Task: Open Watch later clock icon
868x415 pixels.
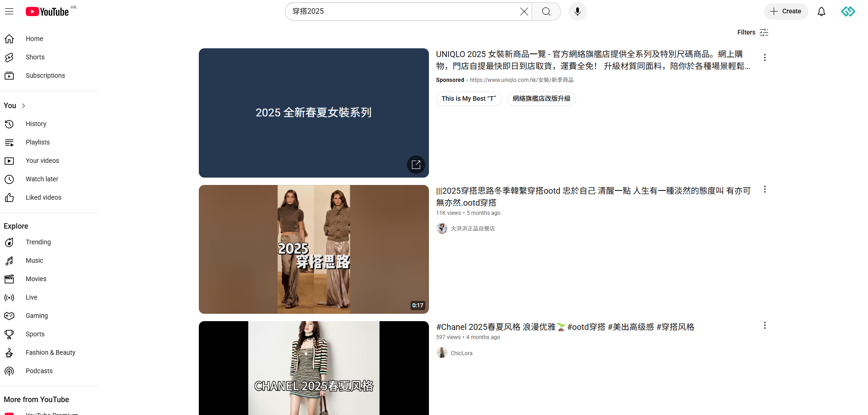Action: [9, 179]
